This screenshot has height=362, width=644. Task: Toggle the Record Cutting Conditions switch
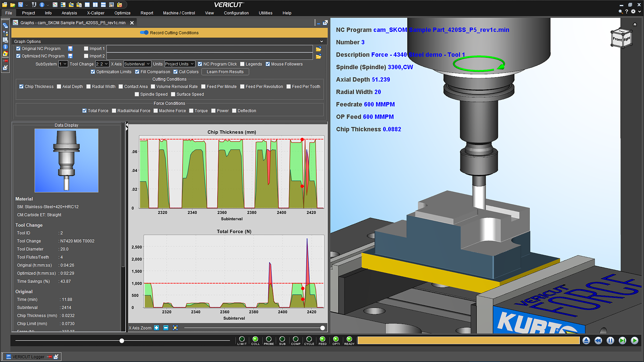coord(144,32)
